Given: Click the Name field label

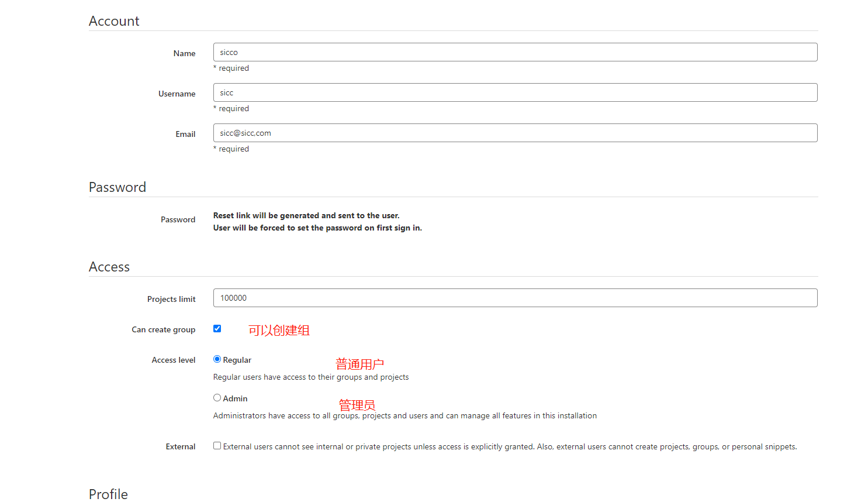Looking at the screenshot, I should coord(184,53).
